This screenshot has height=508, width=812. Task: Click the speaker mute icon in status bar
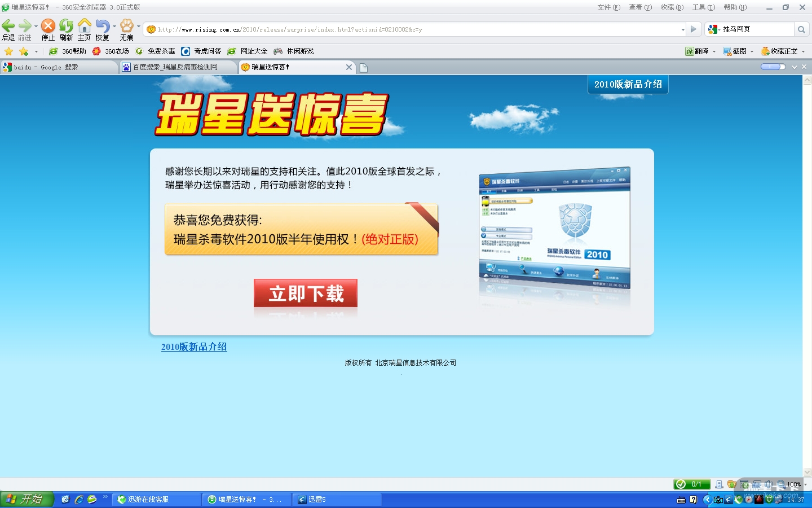pos(768,484)
